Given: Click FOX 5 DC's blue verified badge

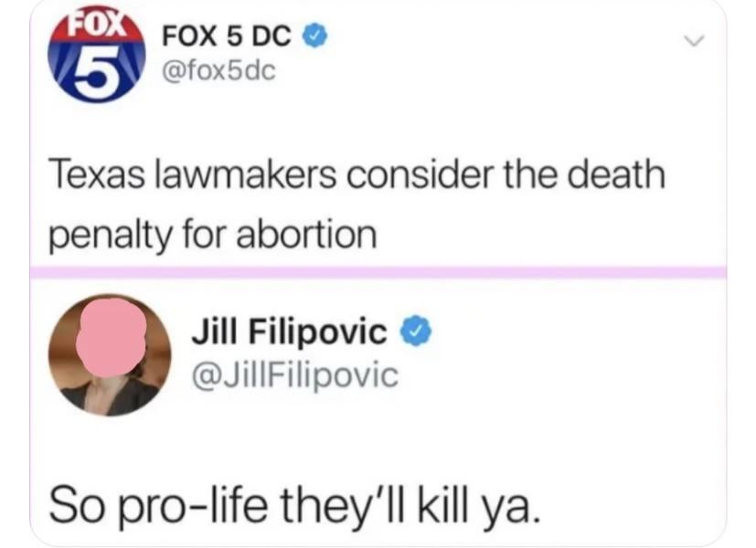Looking at the screenshot, I should [314, 36].
